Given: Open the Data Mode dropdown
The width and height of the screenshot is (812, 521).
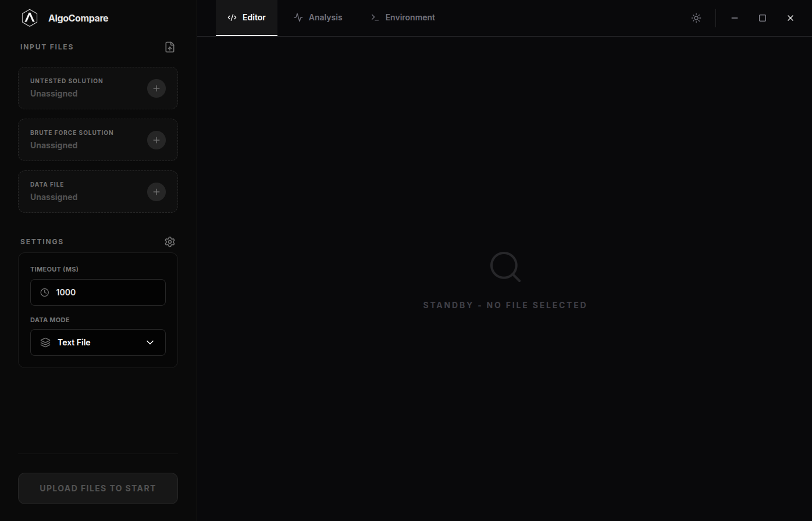Looking at the screenshot, I should tap(98, 342).
